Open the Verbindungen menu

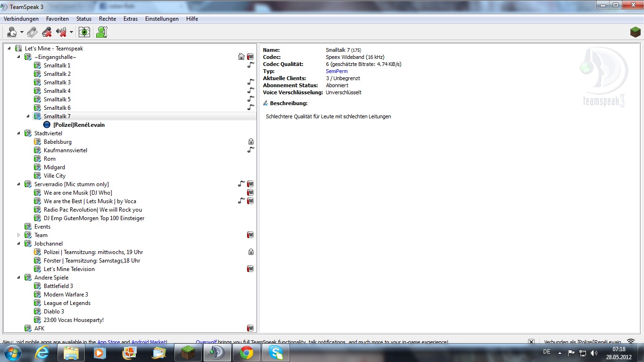21,19
